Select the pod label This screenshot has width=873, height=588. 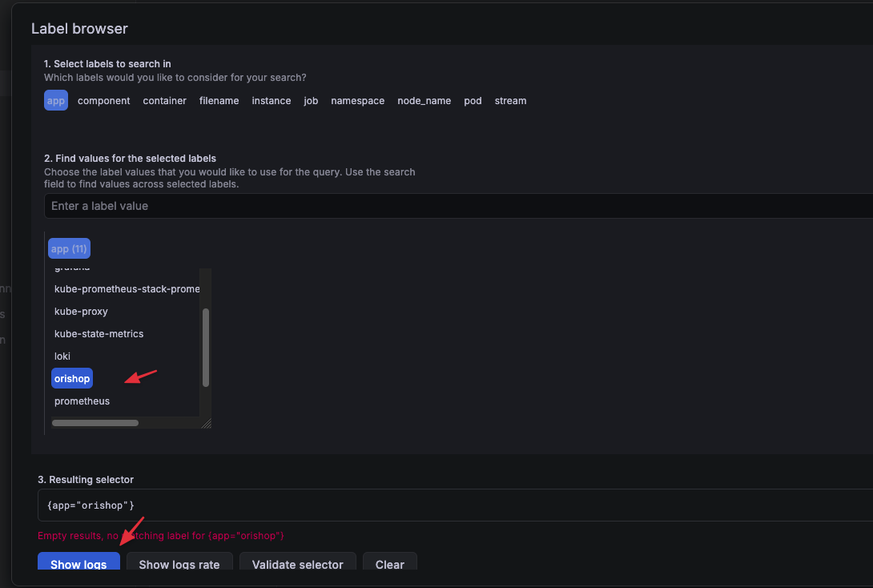point(473,101)
